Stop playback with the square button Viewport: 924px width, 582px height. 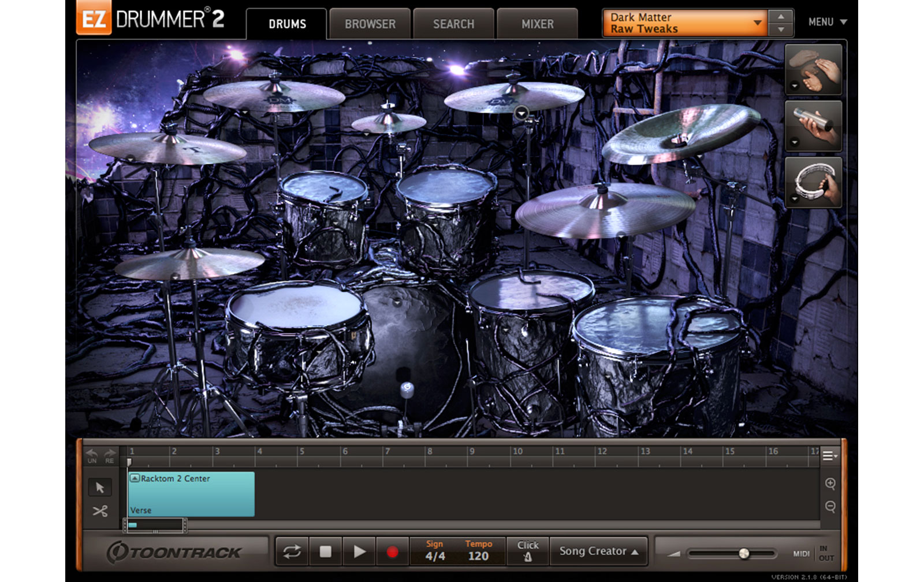[326, 552]
